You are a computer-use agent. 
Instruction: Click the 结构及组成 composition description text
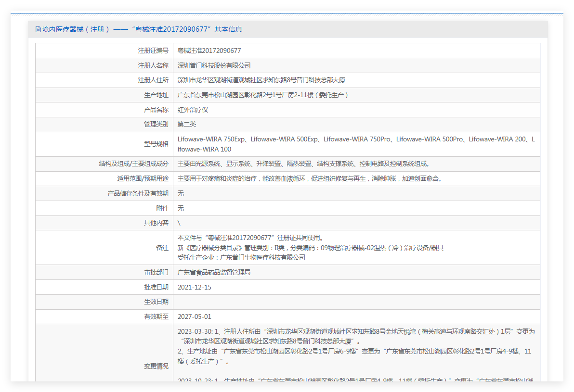point(303,164)
